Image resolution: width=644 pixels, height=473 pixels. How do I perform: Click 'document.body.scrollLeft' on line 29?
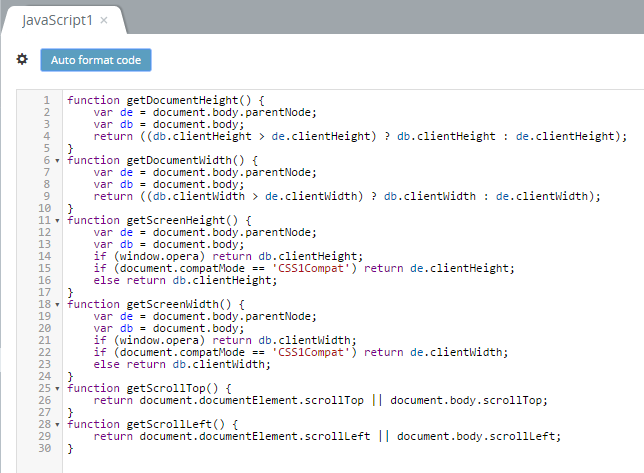click(x=476, y=436)
